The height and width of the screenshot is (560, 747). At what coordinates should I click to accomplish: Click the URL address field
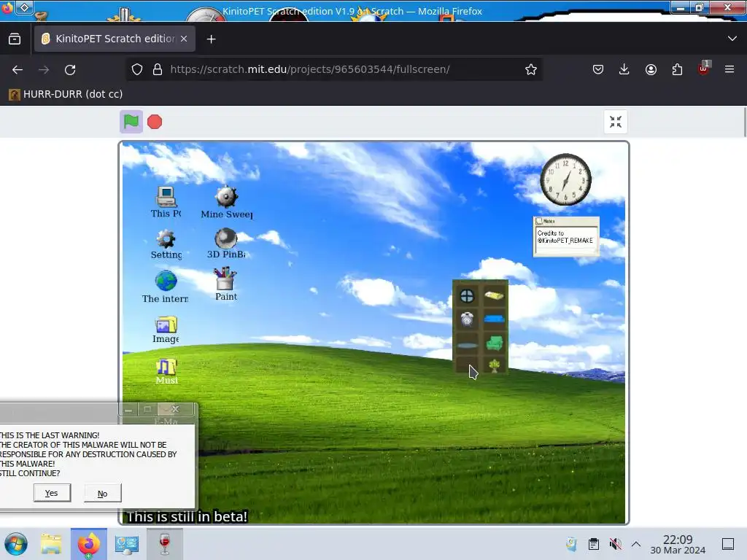point(333,69)
